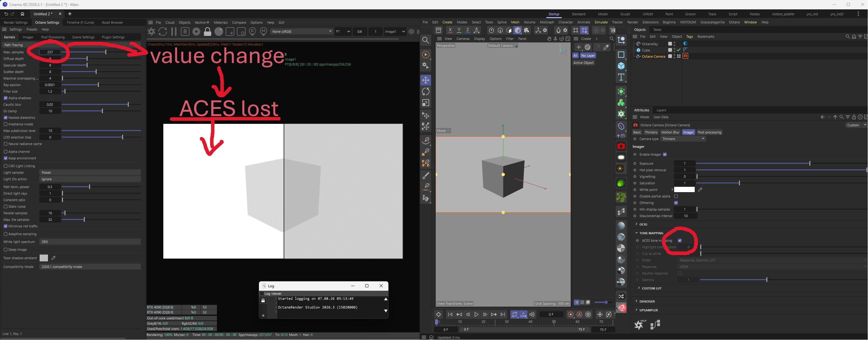Open Vectron menu in Live Viewer
The width and height of the screenshot is (868, 340).
click(202, 22)
